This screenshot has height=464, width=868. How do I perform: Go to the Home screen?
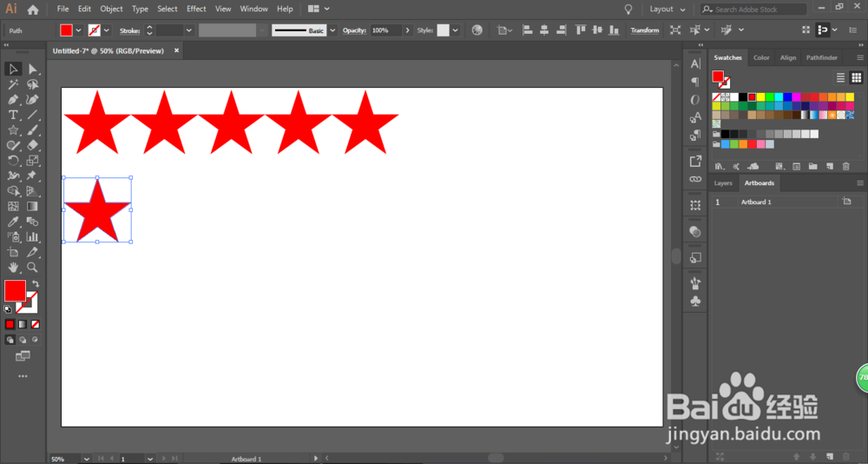tap(33, 10)
